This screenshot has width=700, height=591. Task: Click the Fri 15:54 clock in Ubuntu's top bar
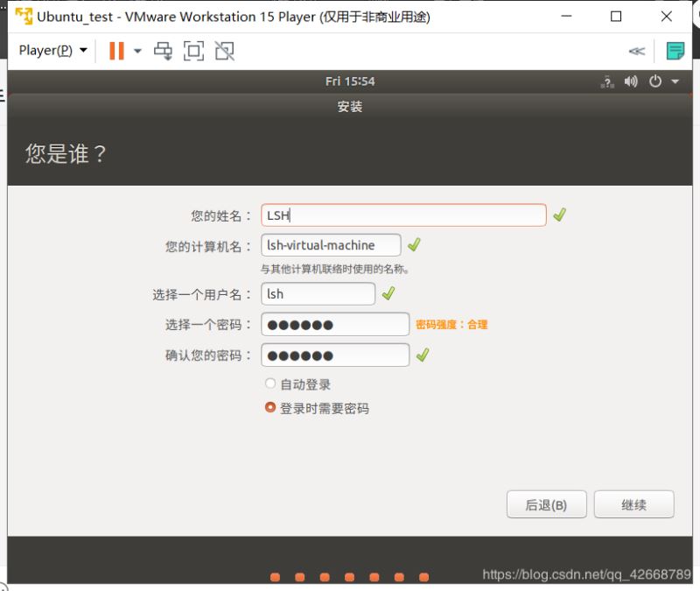[351, 81]
